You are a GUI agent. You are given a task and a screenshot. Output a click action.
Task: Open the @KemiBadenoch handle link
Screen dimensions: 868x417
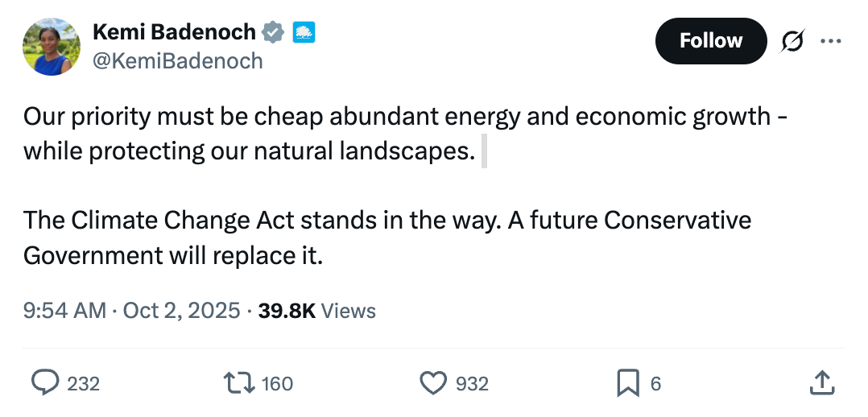178,60
